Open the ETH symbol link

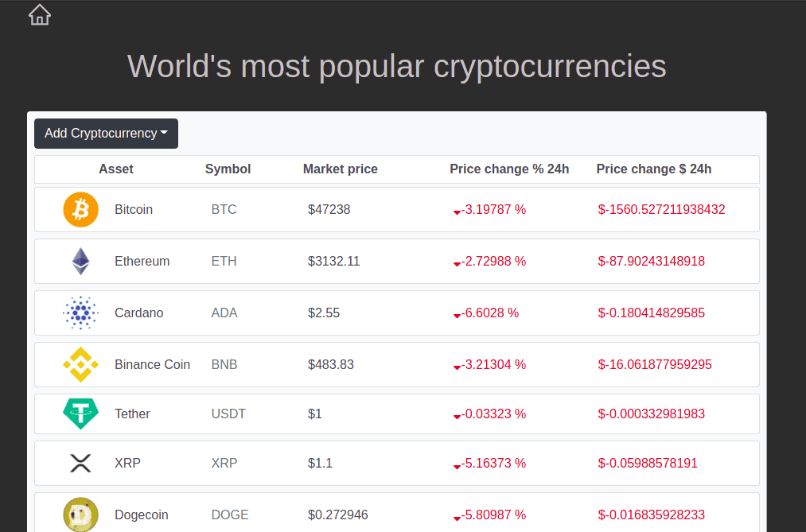point(224,261)
